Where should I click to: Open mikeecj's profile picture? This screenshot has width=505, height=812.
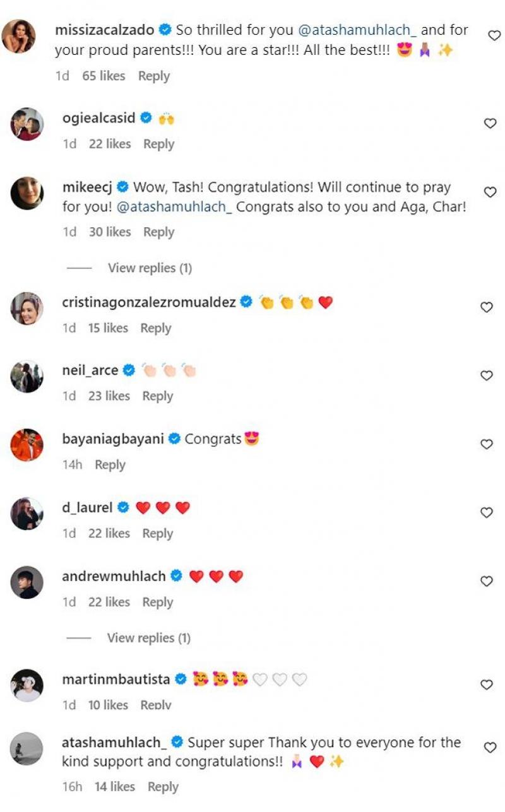[27, 193]
